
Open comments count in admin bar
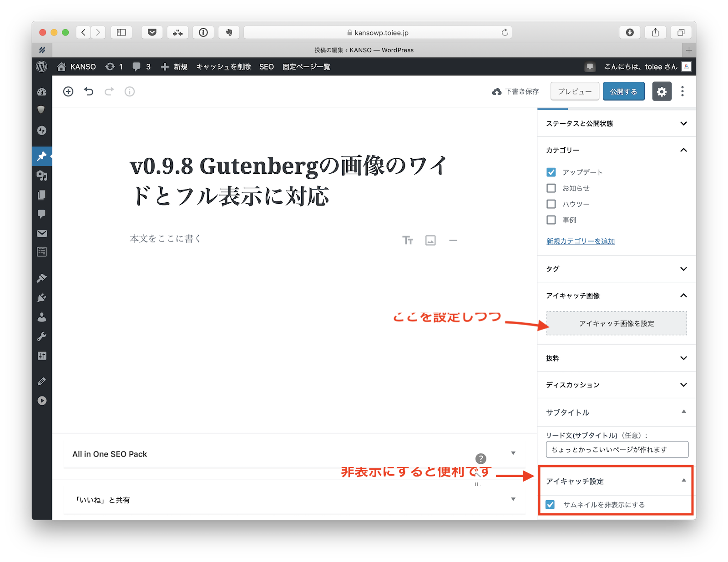click(141, 66)
